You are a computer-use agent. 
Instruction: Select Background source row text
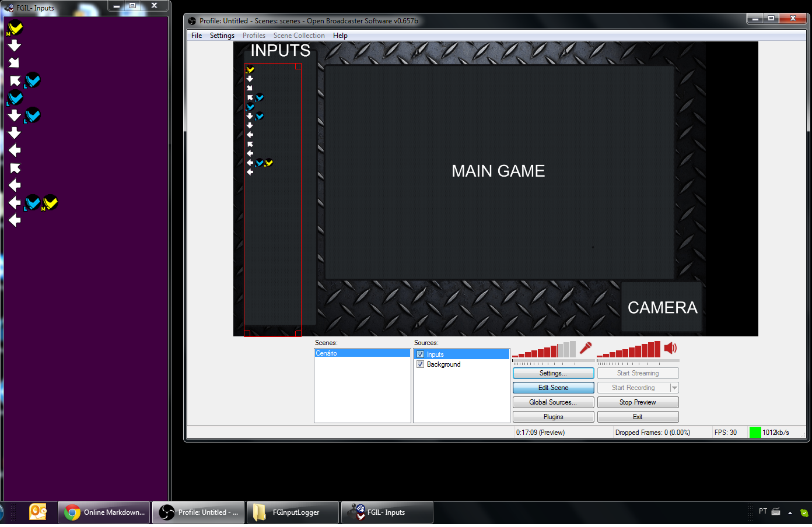(x=443, y=364)
